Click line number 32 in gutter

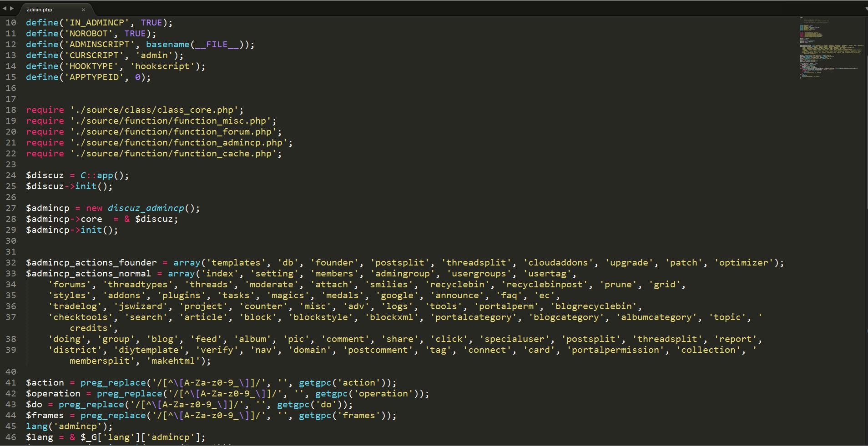[x=10, y=263]
